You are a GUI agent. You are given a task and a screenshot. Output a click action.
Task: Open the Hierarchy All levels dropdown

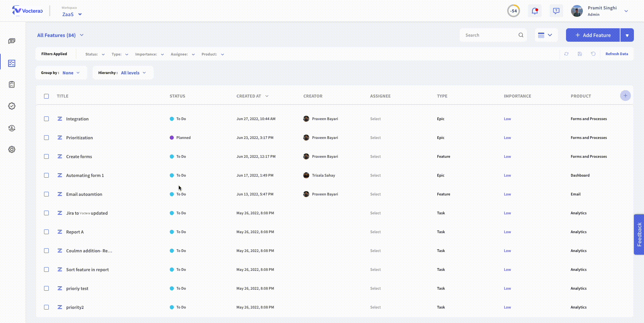pyautogui.click(x=123, y=73)
